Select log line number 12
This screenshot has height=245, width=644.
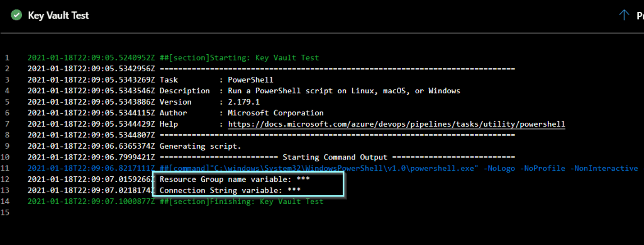click(5, 179)
